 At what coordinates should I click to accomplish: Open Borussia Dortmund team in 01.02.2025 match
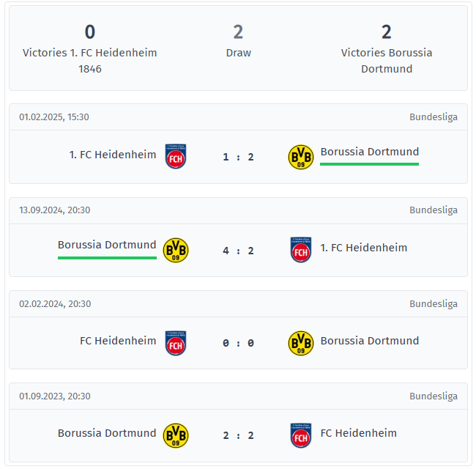point(369,152)
